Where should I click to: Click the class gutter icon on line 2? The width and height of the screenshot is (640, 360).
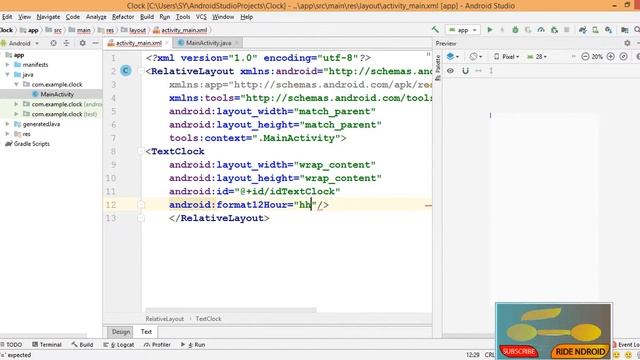(x=126, y=71)
